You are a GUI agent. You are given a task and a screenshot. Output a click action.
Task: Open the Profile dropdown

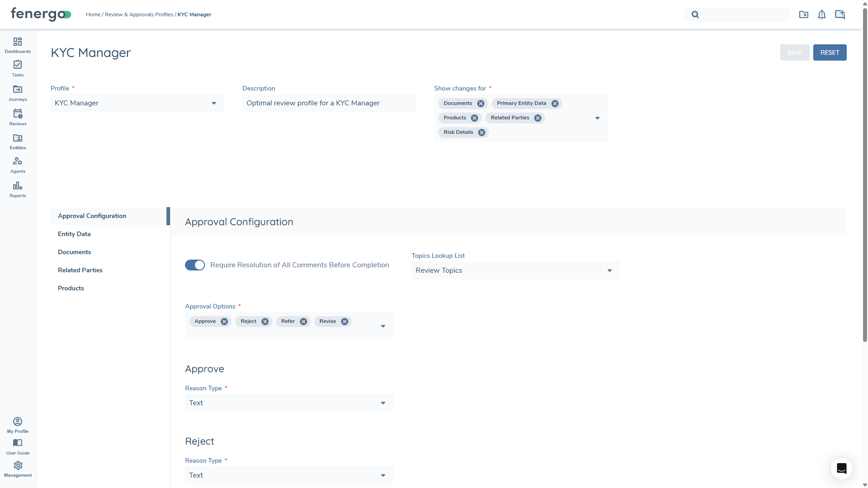[213, 103]
